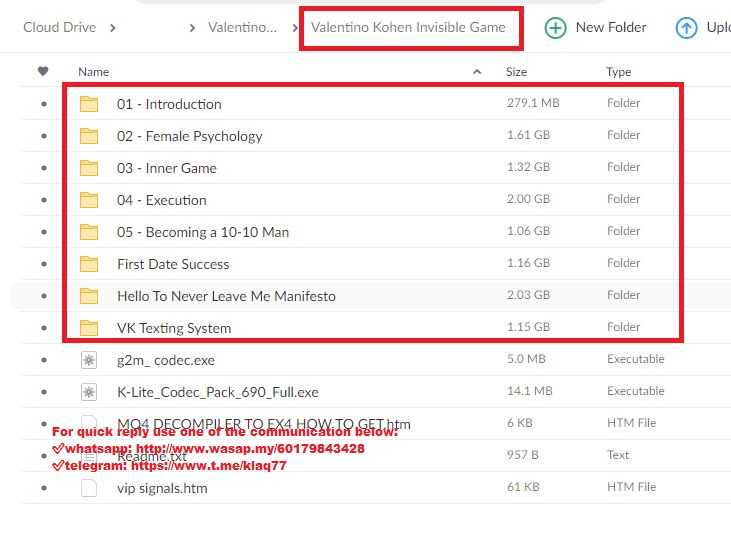731x557 pixels.
Task: Click the 279.1 MB size value
Action: coord(533,103)
